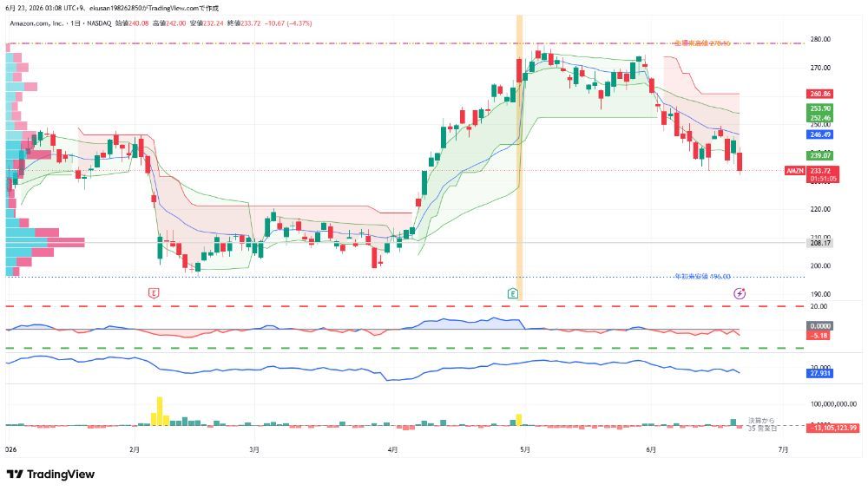The width and height of the screenshot is (868, 491).
Task: Click the header line with ekusan198262850
Action: [112, 9]
